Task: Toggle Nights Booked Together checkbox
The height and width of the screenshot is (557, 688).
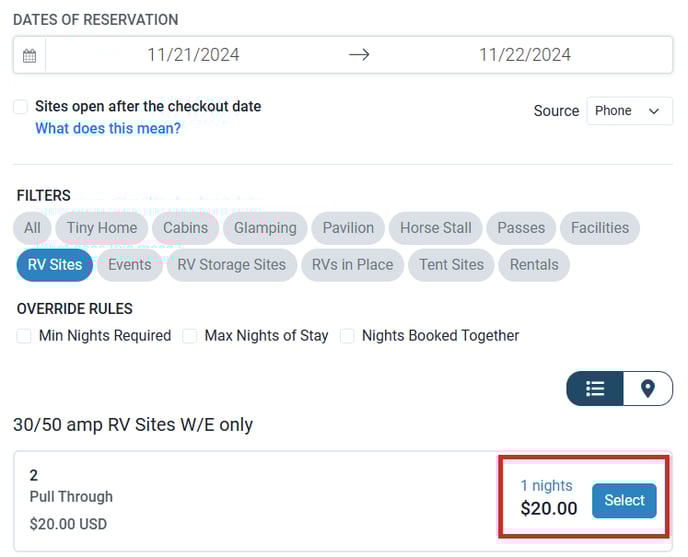Action: [347, 336]
